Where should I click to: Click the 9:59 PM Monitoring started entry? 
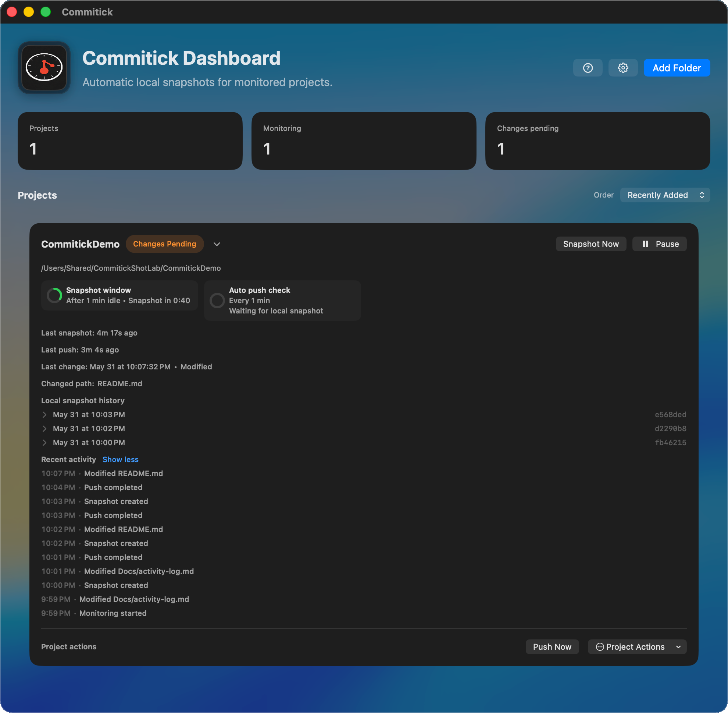click(x=94, y=613)
